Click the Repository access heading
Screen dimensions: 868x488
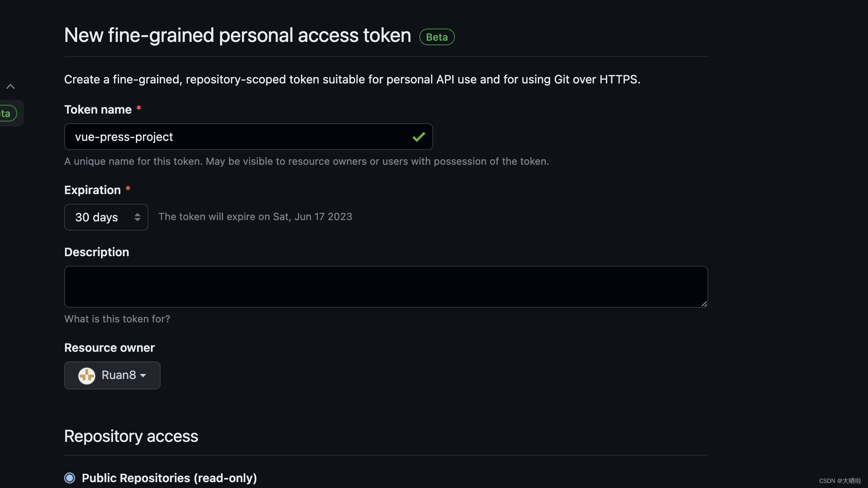(x=131, y=436)
